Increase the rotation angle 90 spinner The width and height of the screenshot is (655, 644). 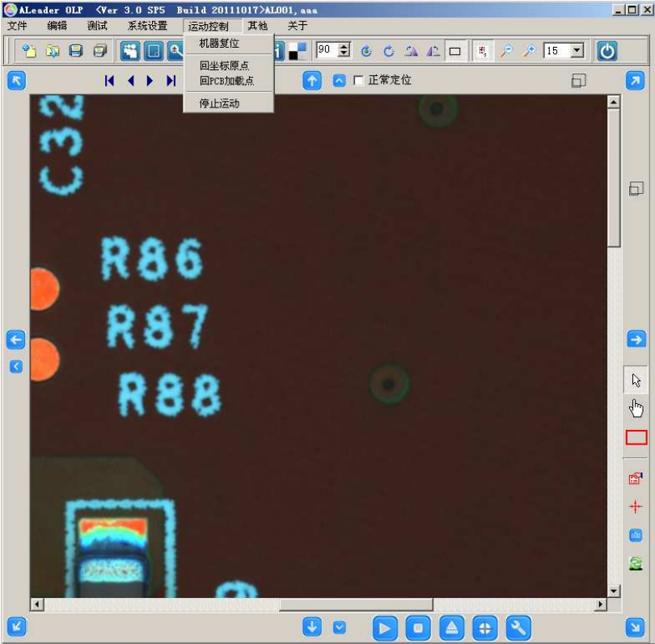344,47
